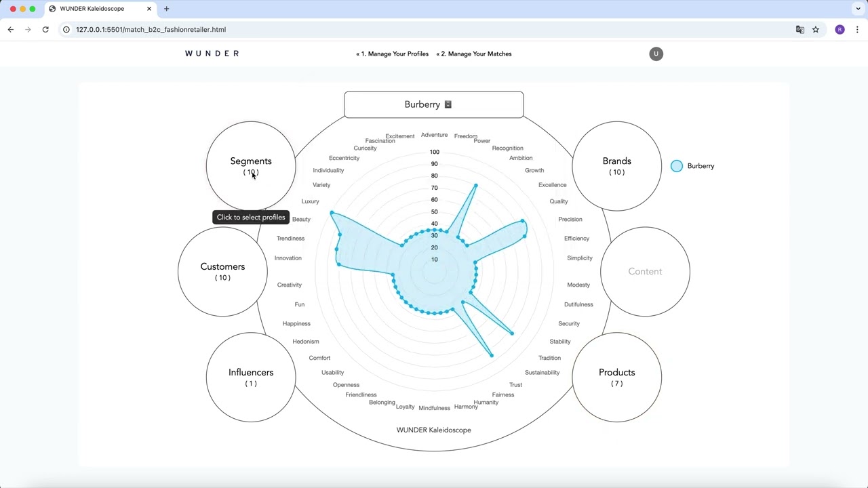Click the Loyalty axis label
The height and width of the screenshot is (488, 868).
[x=405, y=407]
